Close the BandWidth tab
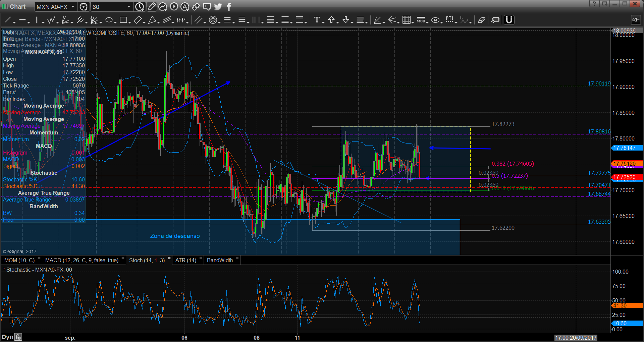644x342 pixels. [x=237, y=258]
